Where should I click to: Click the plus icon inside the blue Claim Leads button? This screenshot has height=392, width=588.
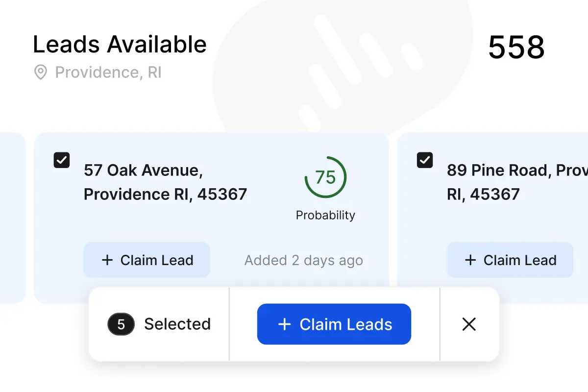click(284, 324)
